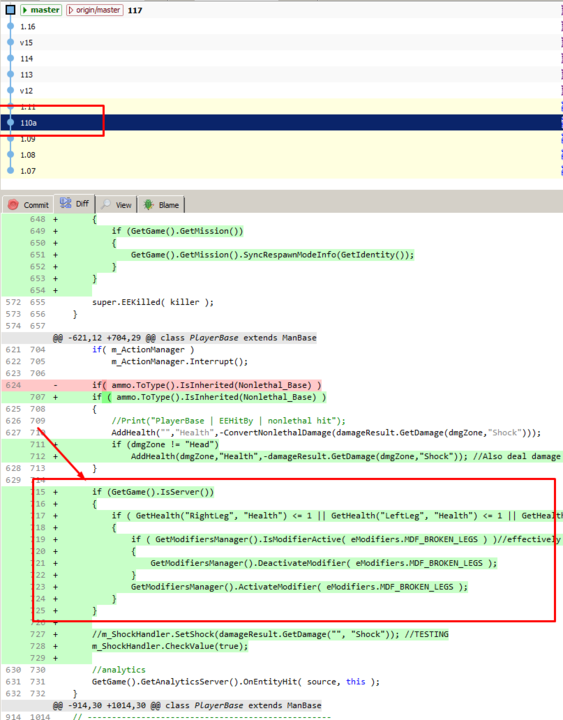Click line 'if (GetGame().IsServer())'
The image size is (563, 720).
point(153,492)
